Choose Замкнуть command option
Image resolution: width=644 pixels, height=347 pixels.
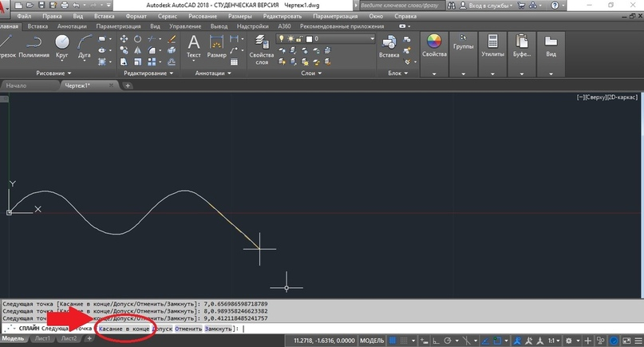(x=219, y=329)
